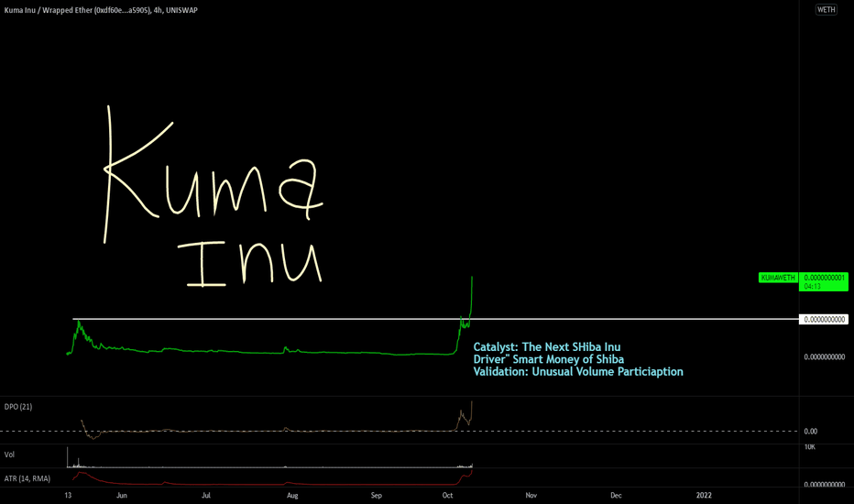Click the Jul date label

pos(206,495)
